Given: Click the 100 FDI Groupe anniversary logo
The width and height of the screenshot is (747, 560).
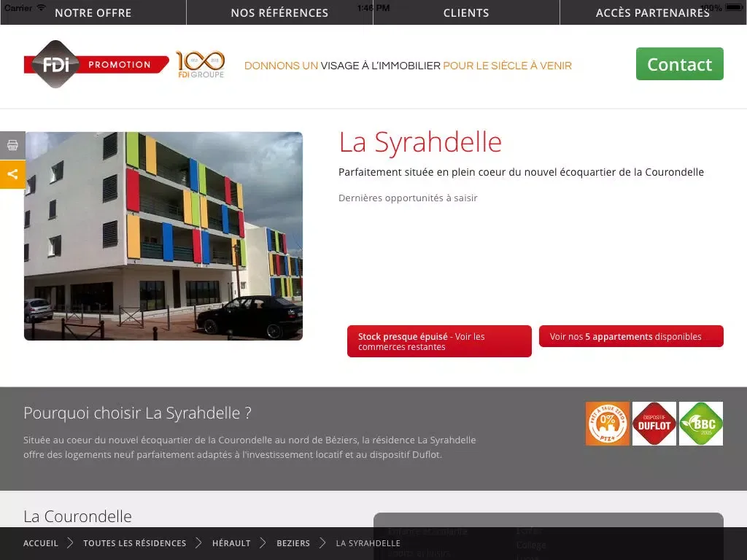Looking at the screenshot, I should 201,64.
